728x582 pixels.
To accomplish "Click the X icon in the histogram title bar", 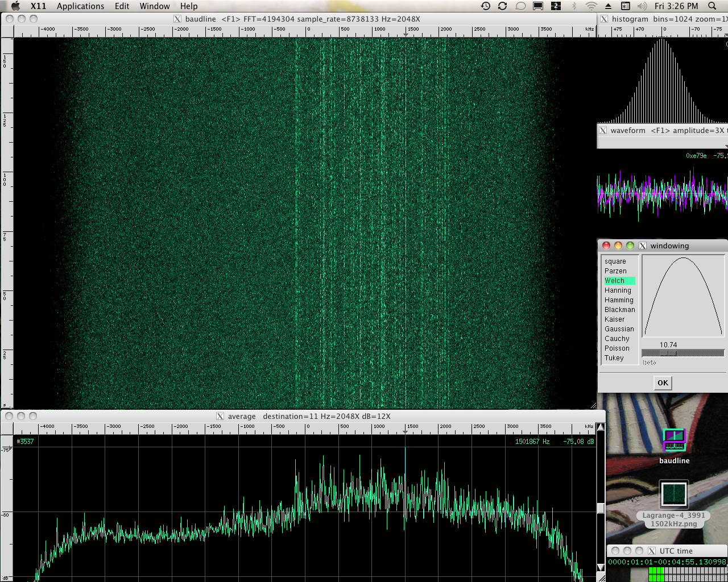I will tap(603, 19).
